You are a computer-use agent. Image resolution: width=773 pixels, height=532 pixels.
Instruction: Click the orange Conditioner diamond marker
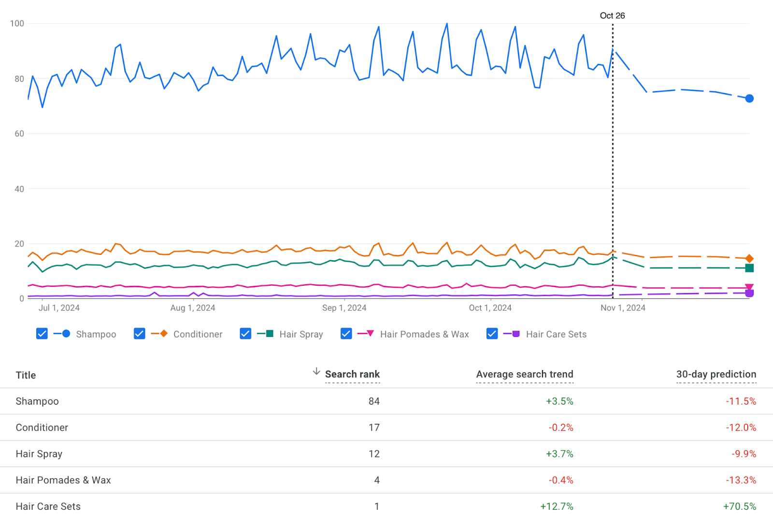pos(749,258)
